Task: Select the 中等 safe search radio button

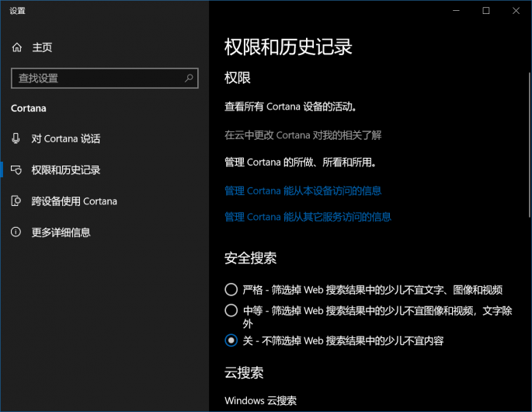Action: (231, 310)
